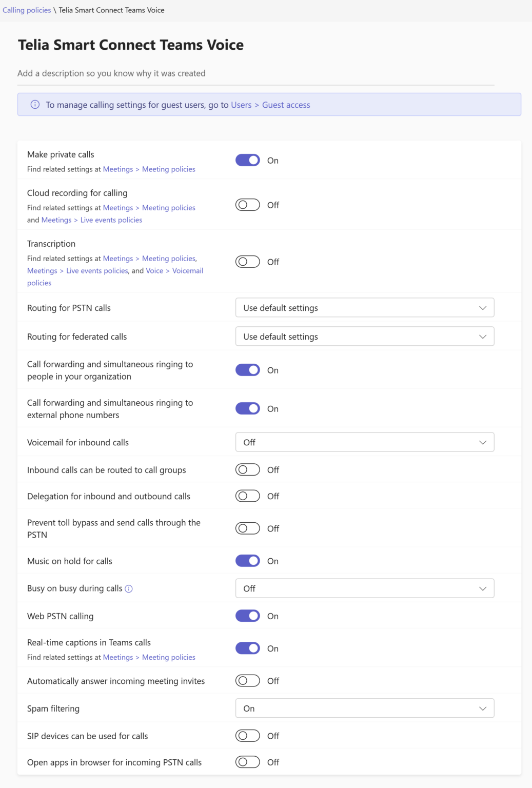
Task: Click the info icon in guest users banner
Action: (35, 105)
